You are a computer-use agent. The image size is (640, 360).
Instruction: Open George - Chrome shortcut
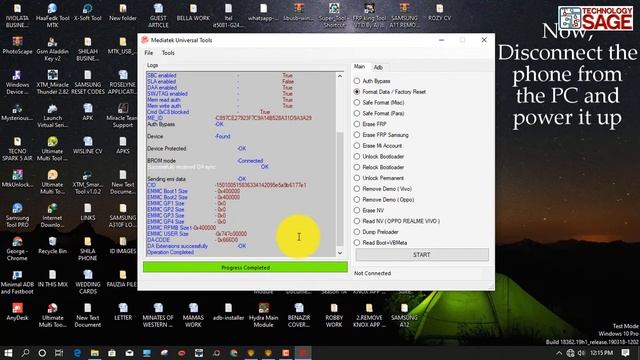click(x=17, y=249)
